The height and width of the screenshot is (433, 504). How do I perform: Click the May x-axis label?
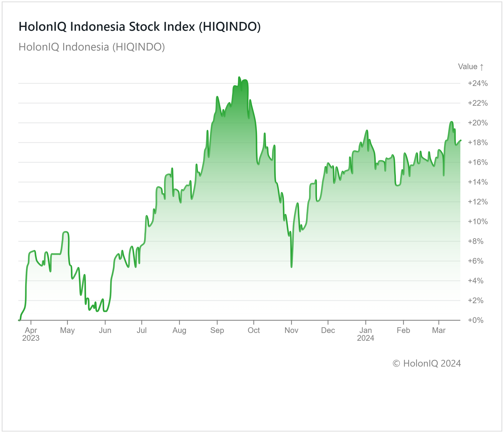(67, 330)
